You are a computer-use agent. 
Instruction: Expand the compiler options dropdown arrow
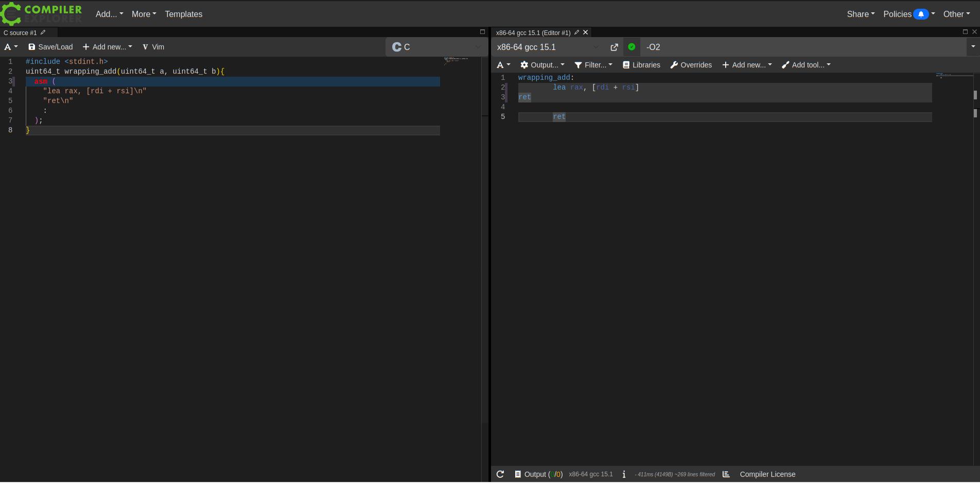(x=973, y=47)
